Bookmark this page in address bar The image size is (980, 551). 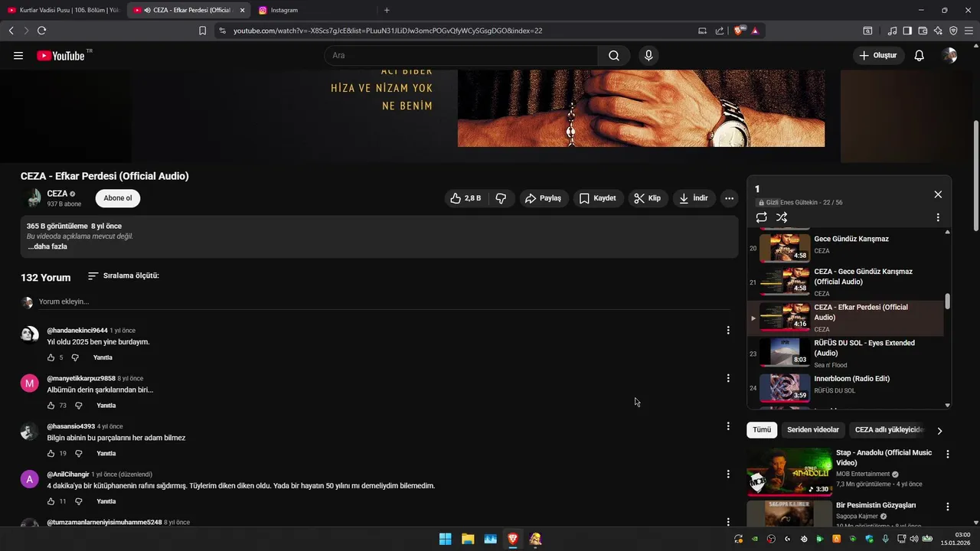[202, 31]
